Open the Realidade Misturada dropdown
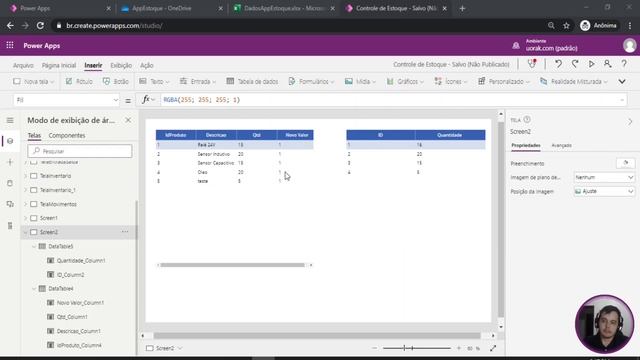640x360 pixels. coord(573,82)
